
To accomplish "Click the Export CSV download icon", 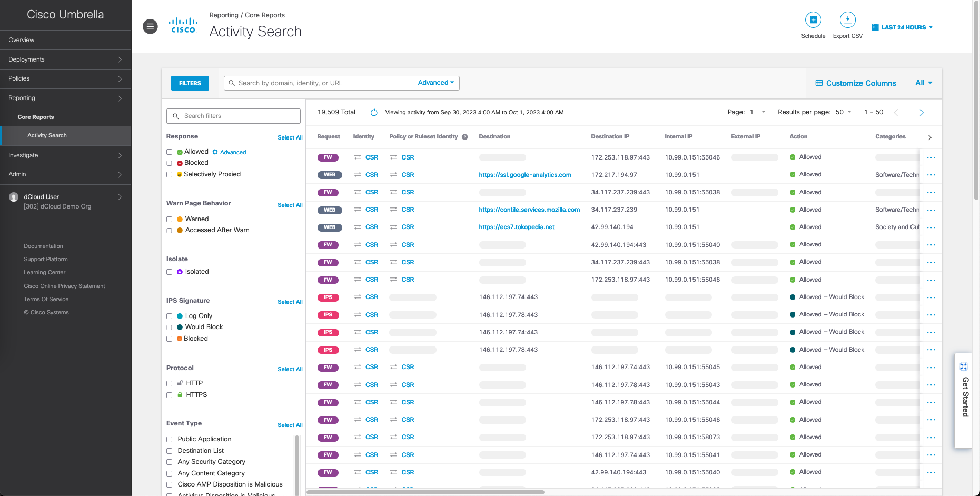I will tap(847, 20).
